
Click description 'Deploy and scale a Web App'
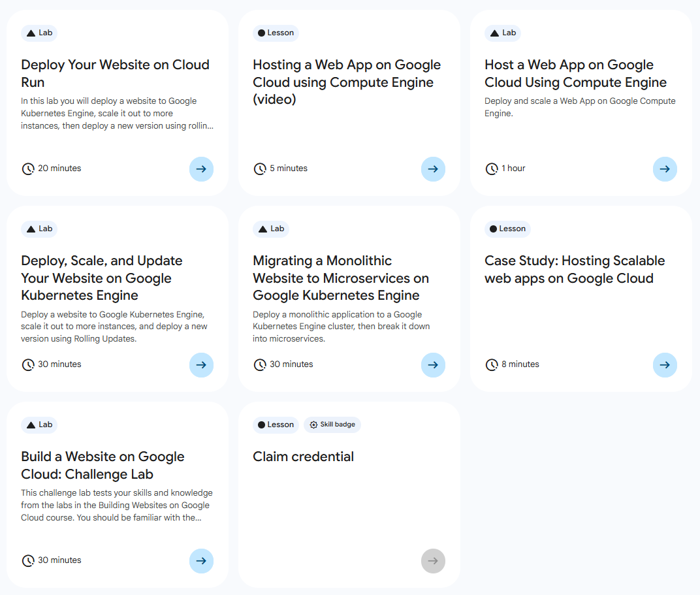580,107
